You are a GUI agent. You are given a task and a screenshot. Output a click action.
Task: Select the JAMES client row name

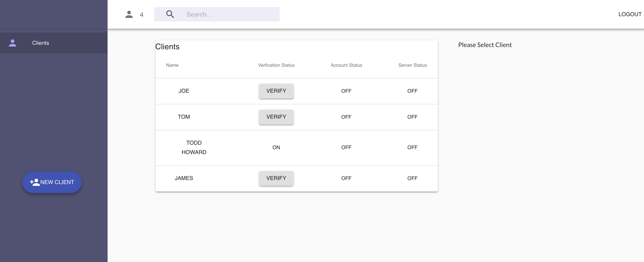[x=184, y=178]
